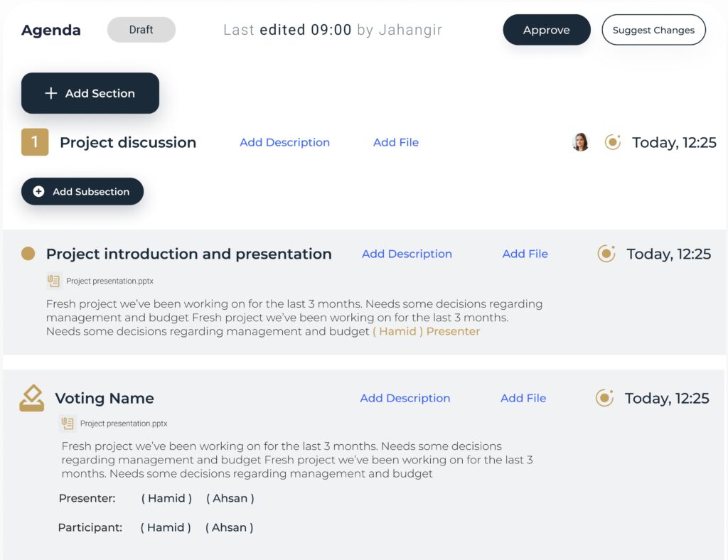
Task: Click the voting ballot box icon
Action: (x=31, y=398)
